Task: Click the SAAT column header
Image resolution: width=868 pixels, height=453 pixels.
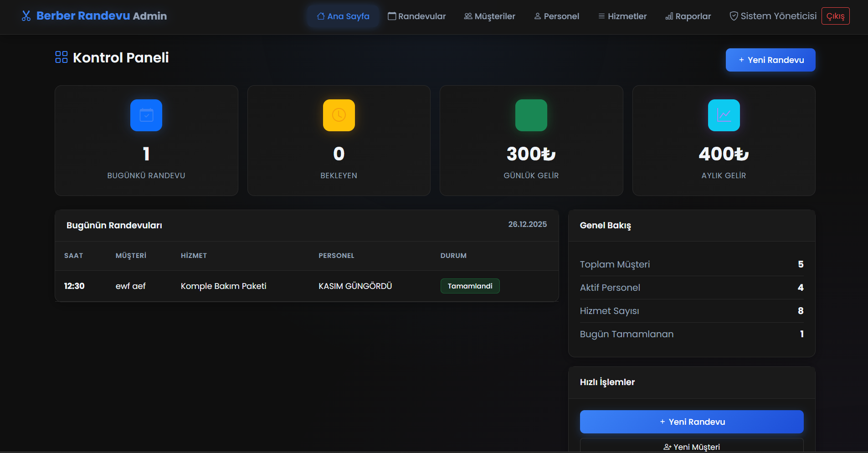Action: [74, 256]
